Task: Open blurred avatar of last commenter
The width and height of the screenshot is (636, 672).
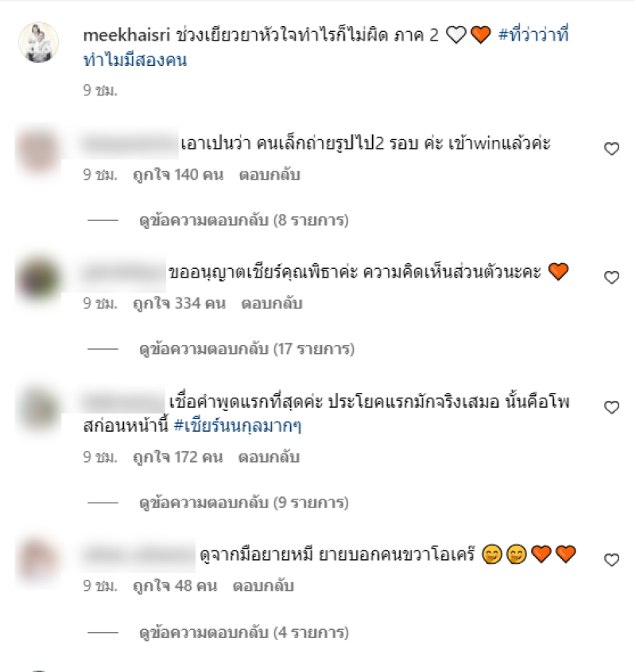Action: 39,561
